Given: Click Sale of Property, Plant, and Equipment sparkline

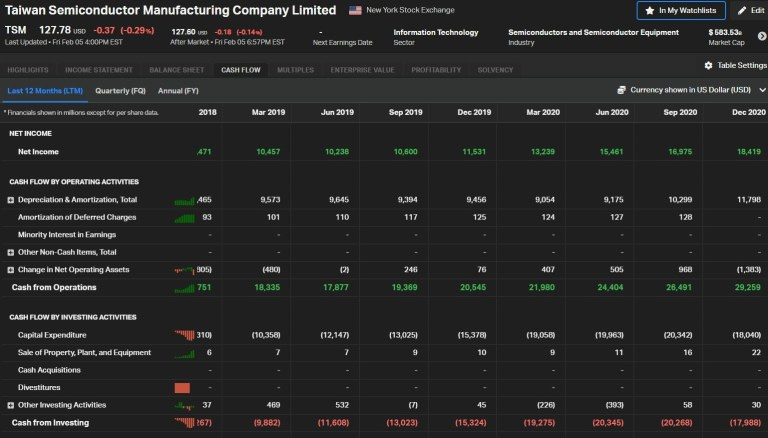Looking at the screenshot, I should tap(184, 354).
